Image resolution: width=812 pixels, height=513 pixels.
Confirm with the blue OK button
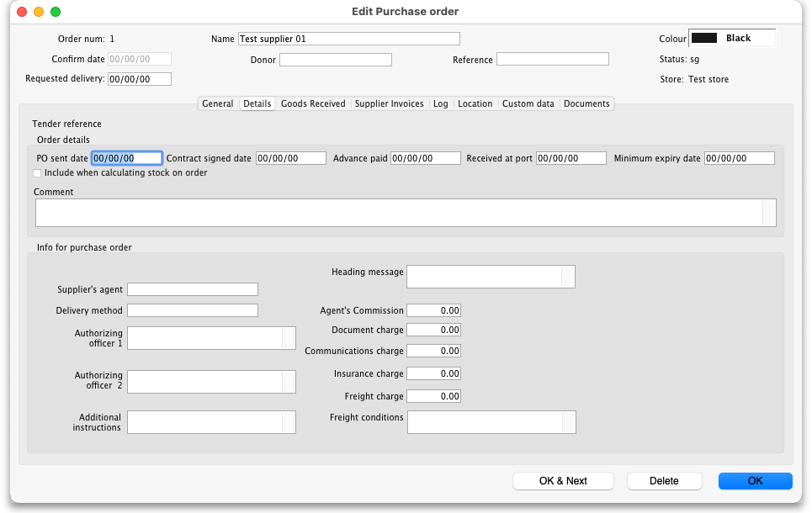click(x=755, y=481)
